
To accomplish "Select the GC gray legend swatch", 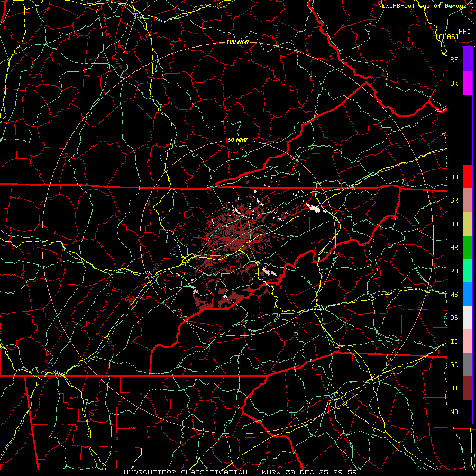I will 467,364.
